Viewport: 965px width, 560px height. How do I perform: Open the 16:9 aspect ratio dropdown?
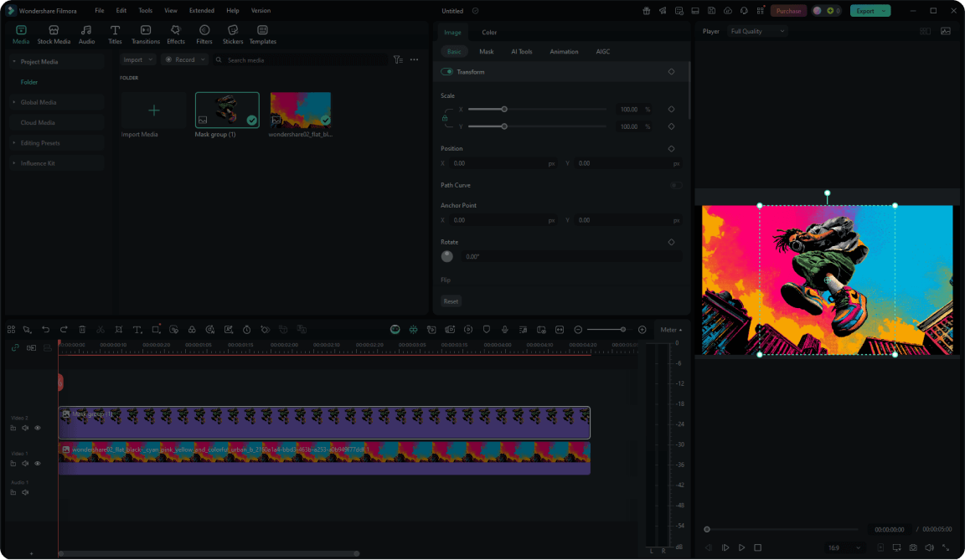[844, 547]
